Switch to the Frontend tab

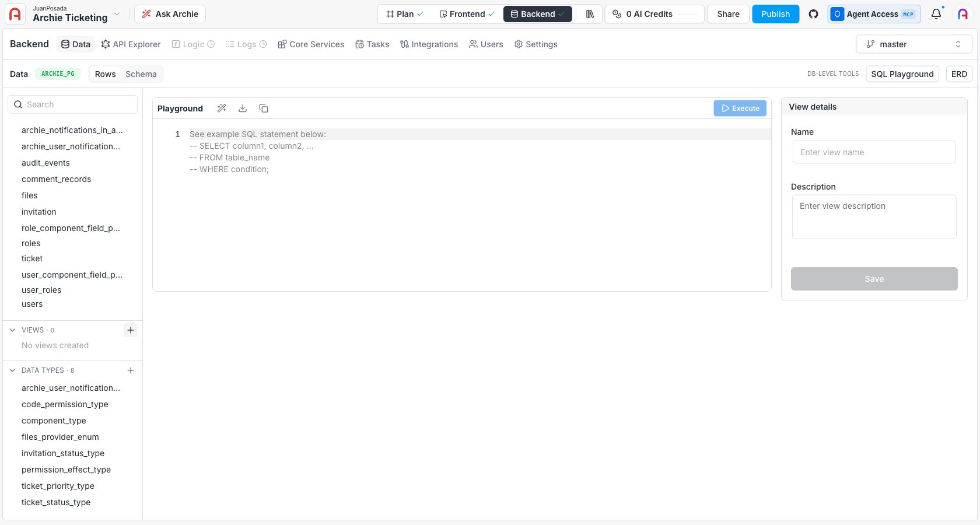coord(467,14)
